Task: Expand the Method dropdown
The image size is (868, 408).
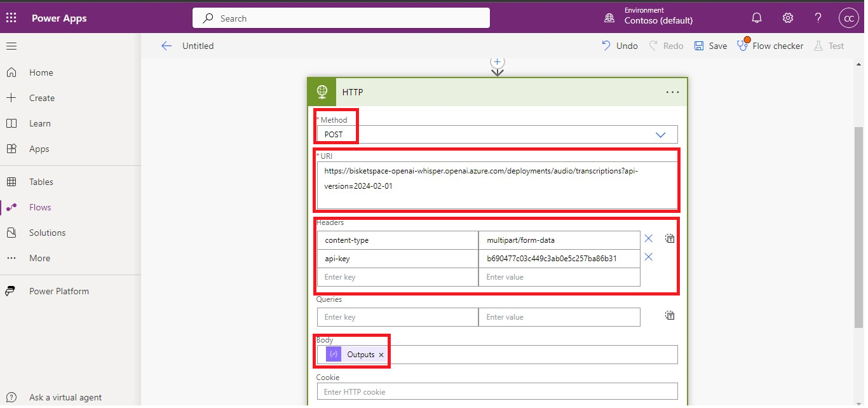Action: 660,135
